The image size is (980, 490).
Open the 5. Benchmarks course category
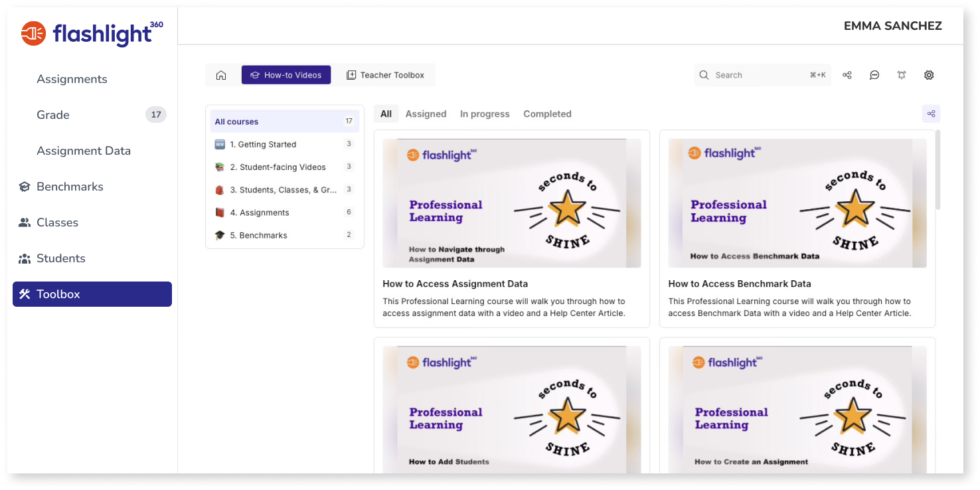pos(285,235)
